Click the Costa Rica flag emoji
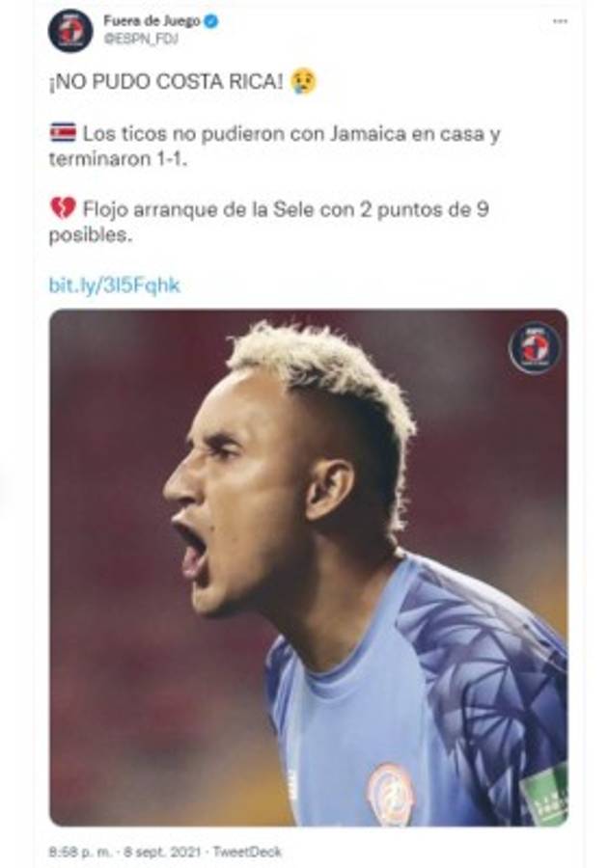This screenshot has height=868, width=608. [63, 134]
